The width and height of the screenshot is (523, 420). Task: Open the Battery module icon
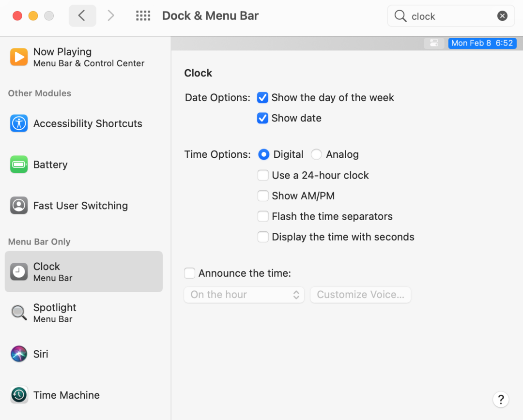19,165
